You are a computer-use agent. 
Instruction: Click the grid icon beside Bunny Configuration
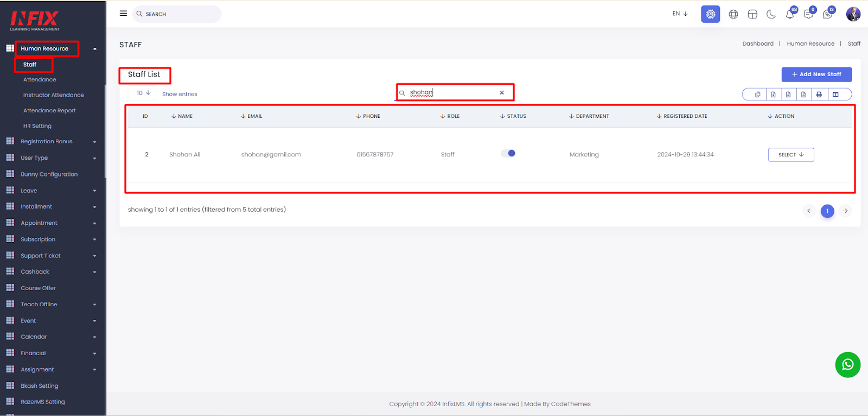10,174
